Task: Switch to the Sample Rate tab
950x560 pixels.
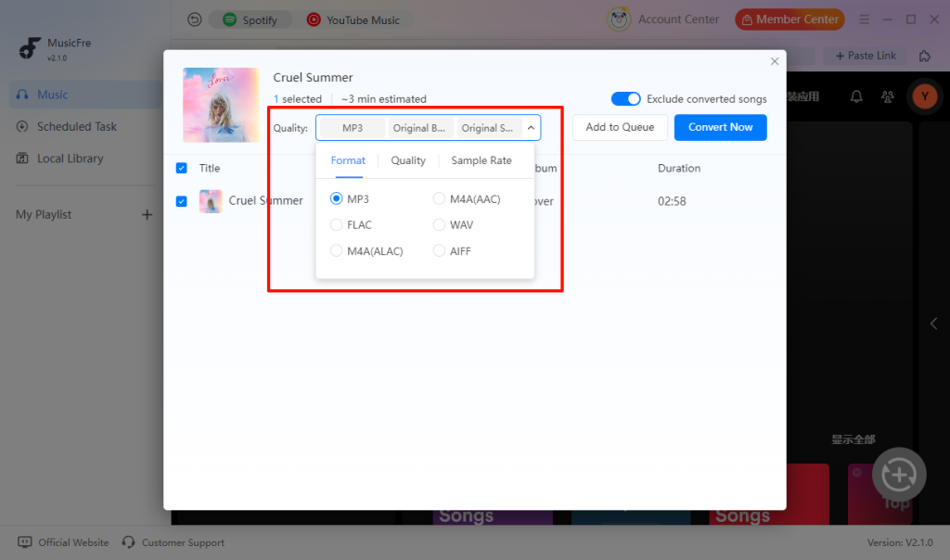Action: [481, 160]
